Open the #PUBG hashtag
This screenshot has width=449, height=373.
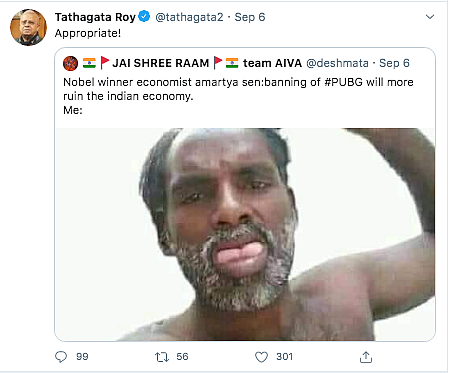tap(343, 82)
